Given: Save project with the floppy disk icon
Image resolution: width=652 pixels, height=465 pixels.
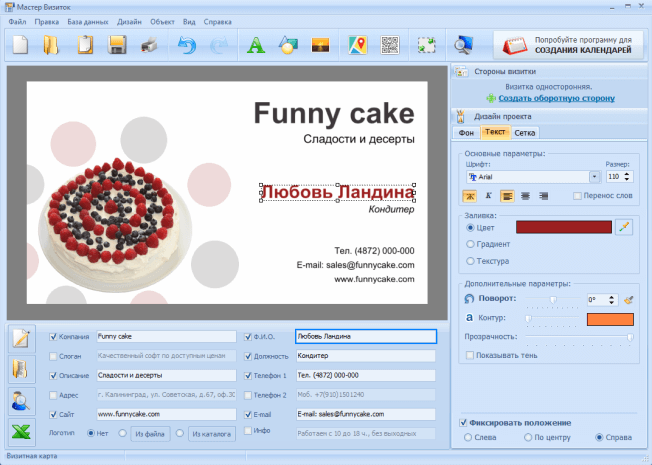Looking at the screenshot, I should pos(117,45).
